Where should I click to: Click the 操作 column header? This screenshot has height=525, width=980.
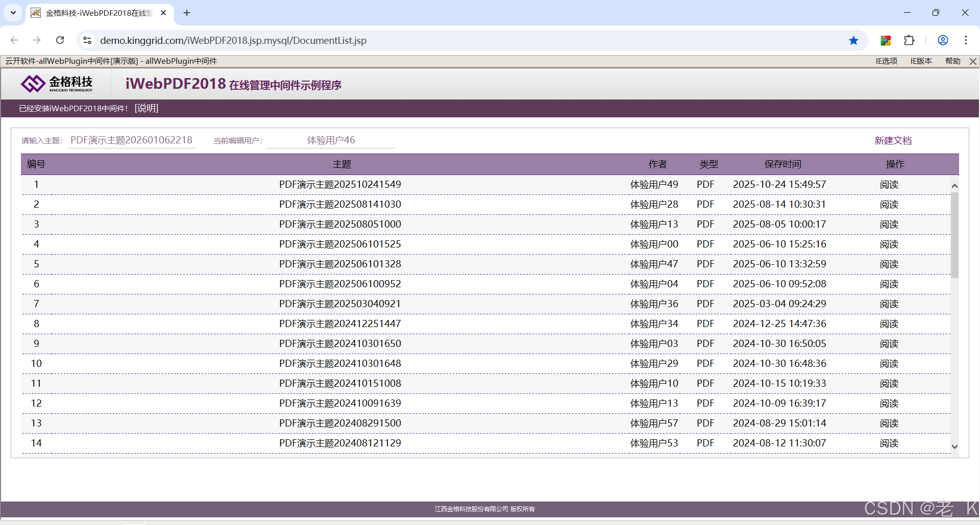[x=895, y=164]
